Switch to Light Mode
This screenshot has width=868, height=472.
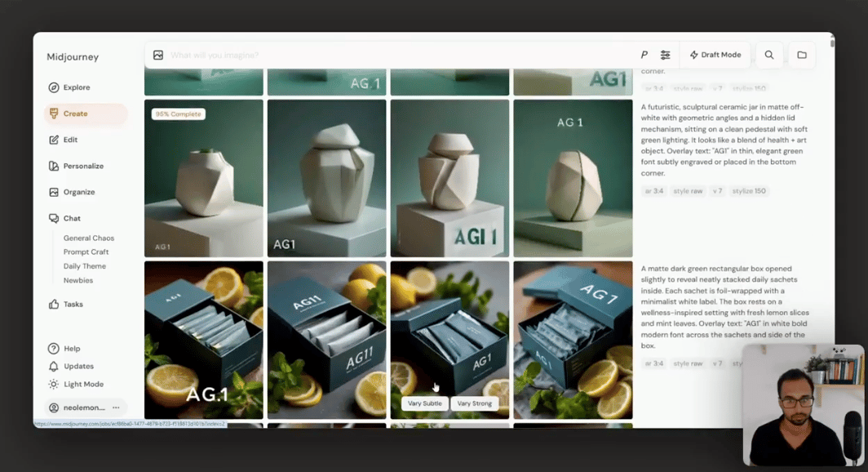83,384
